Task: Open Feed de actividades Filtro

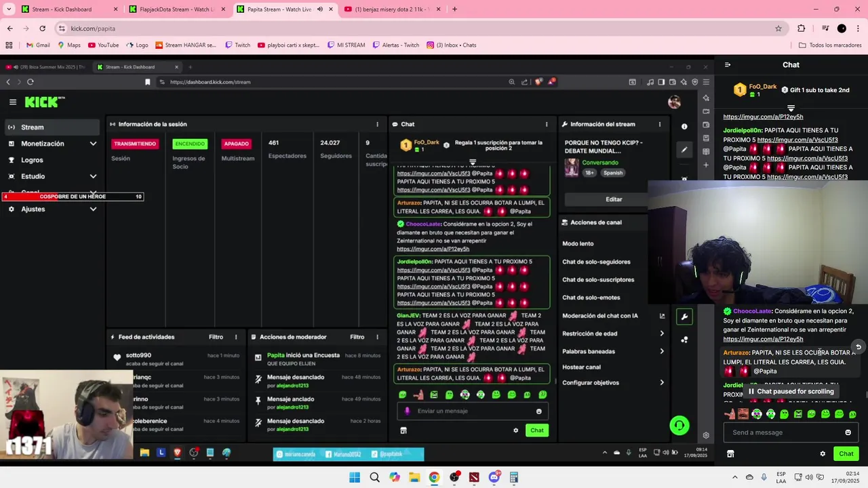Action: 216,337
